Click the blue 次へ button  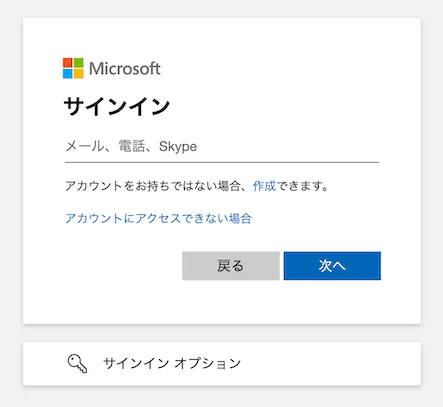[332, 266]
